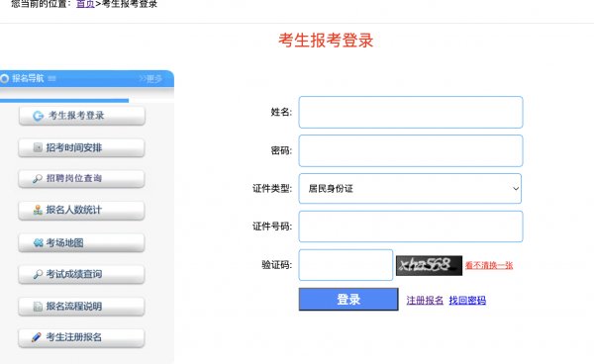This screenshot has height=364, width=594.
Task: Open the 招聘岗位查询 sidebar item
Action: point(81,179)
